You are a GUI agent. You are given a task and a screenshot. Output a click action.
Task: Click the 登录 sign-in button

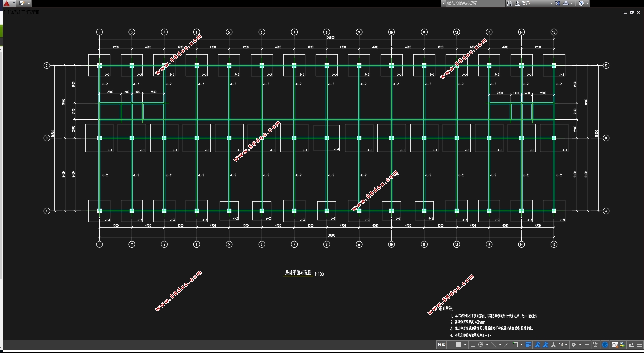tap(526, 3)
